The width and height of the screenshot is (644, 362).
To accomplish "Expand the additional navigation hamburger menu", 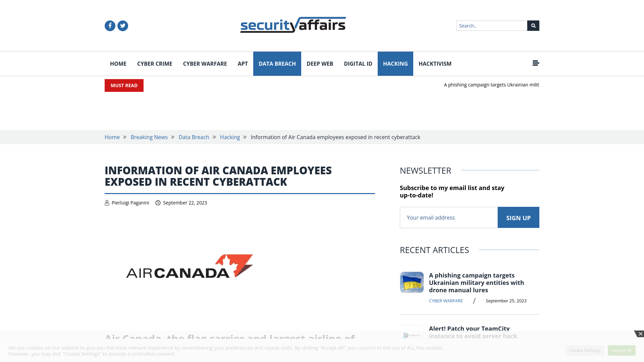I will pyautogui.click(x=536, y=63).
